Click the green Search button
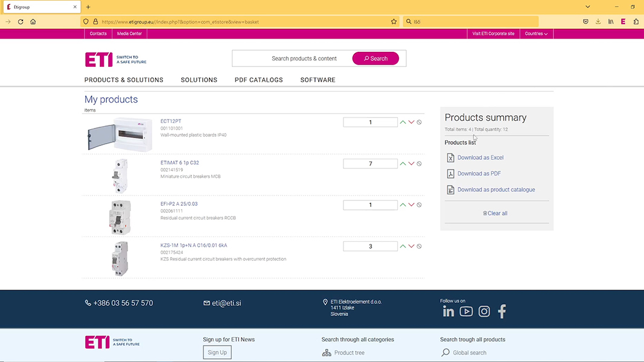Image resolution: width=644 pixels, height=362 pixels. pyautogui.click(x=375, y=58)
